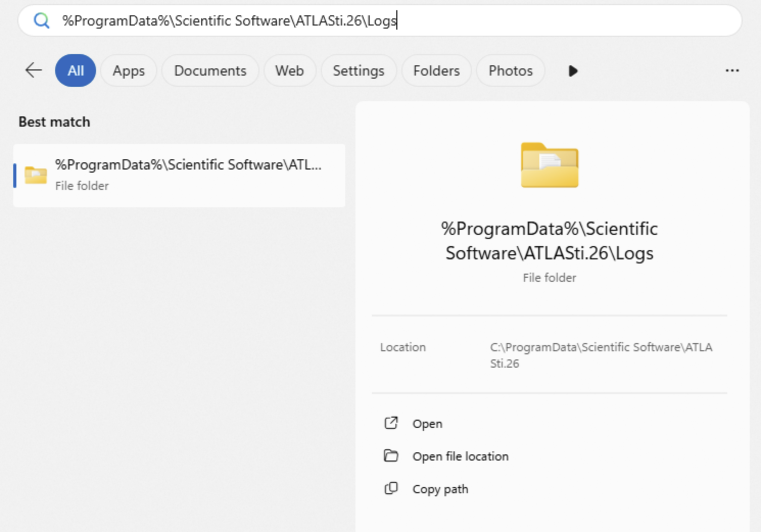The image size is (761, 532).
Task: Click the C:\ProgramData location path text
Action: 601,355
